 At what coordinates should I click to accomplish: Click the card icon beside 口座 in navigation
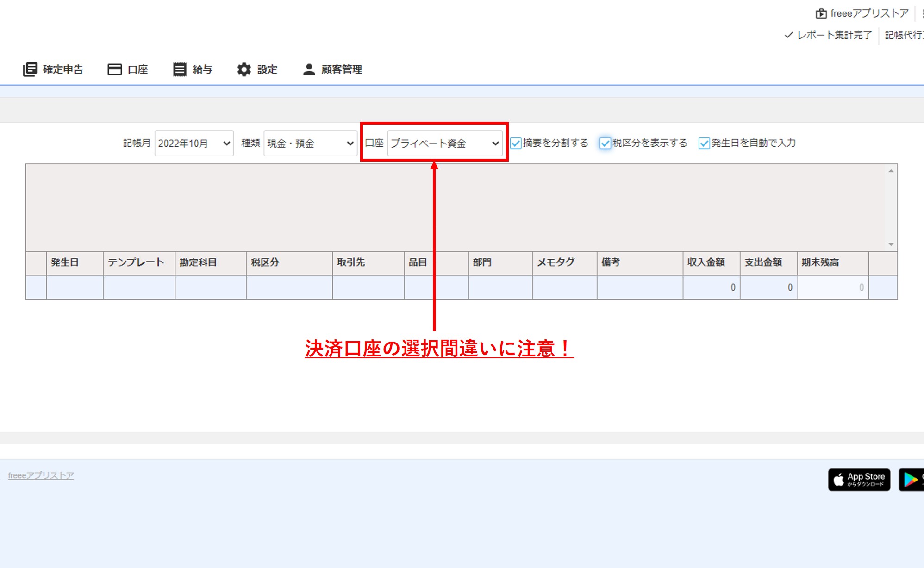pyautogui.click(x=114, y=69)
